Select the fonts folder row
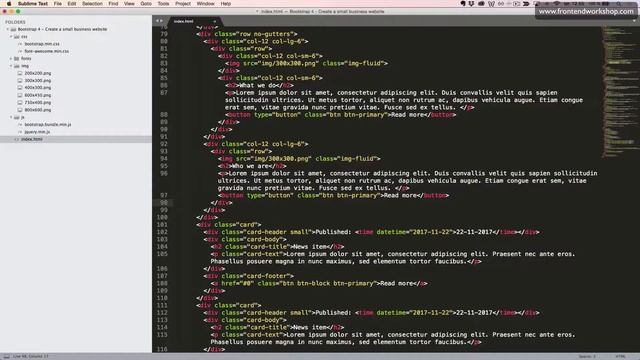Viewport: 640px width, 360px height. click(76, 58)
